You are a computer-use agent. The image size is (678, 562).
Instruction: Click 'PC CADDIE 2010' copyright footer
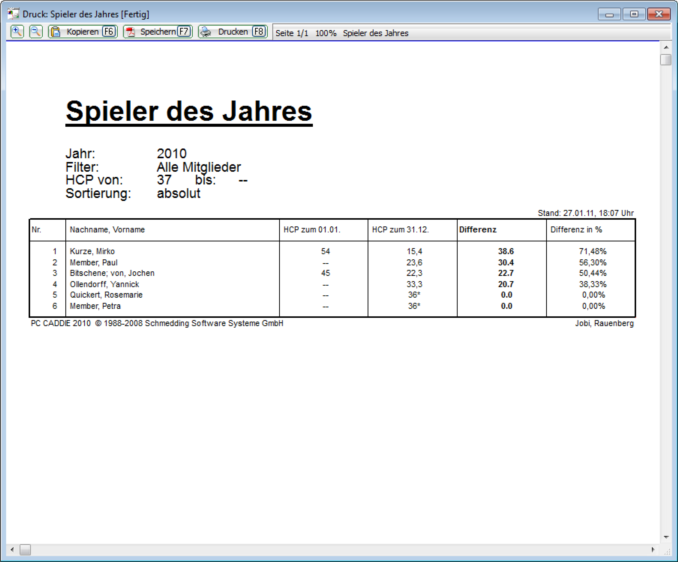click(x=157, y=323)
